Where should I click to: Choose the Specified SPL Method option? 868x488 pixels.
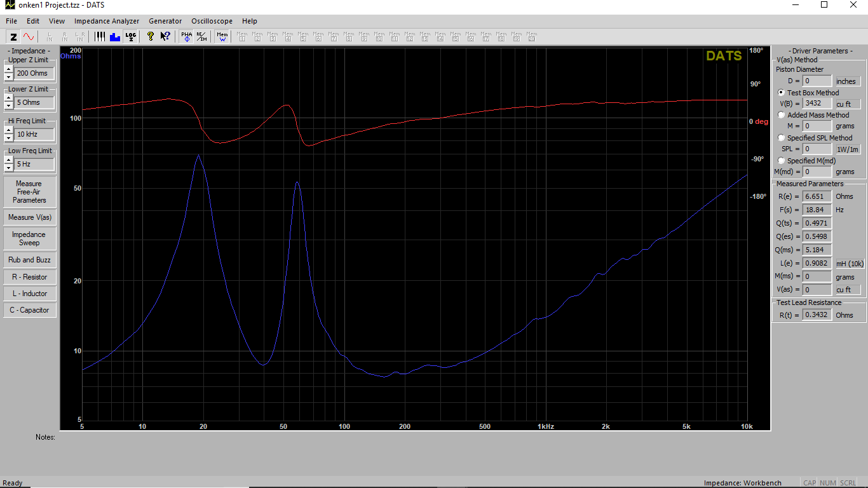click(782, 138)
